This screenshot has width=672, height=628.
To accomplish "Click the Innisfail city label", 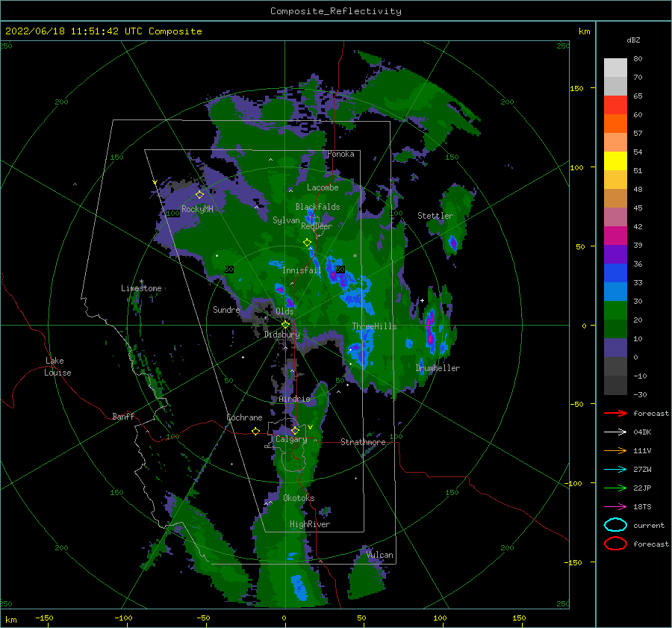I will pos(302,270).
